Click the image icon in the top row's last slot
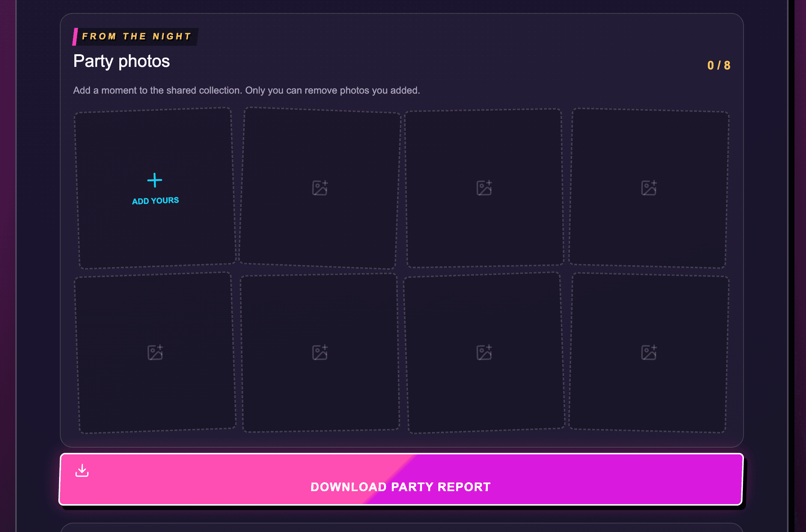The image size is (806, 532). [649, 188]
